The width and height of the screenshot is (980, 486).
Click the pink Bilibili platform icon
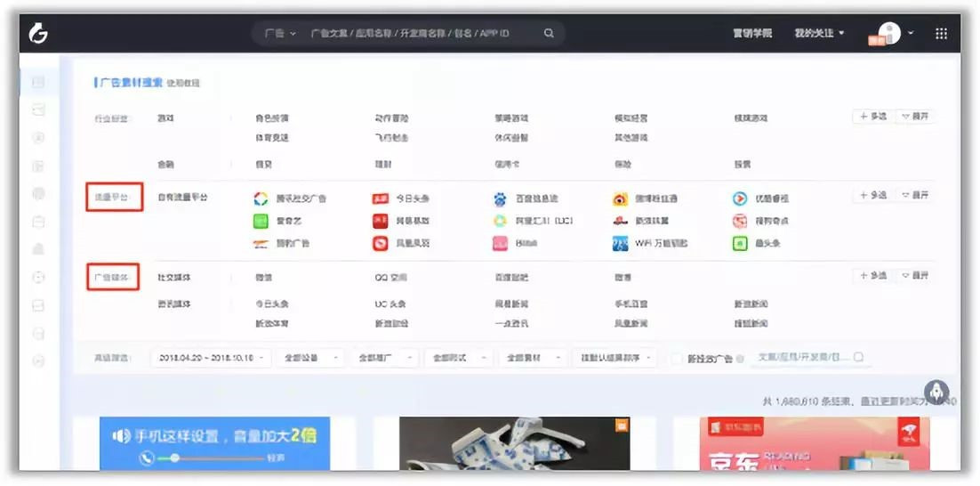pyautogui.click(x=500, y=243)
